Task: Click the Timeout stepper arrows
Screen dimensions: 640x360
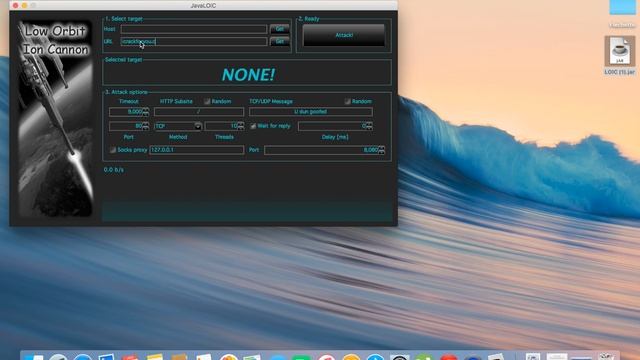Action: (x=146, y=111)
